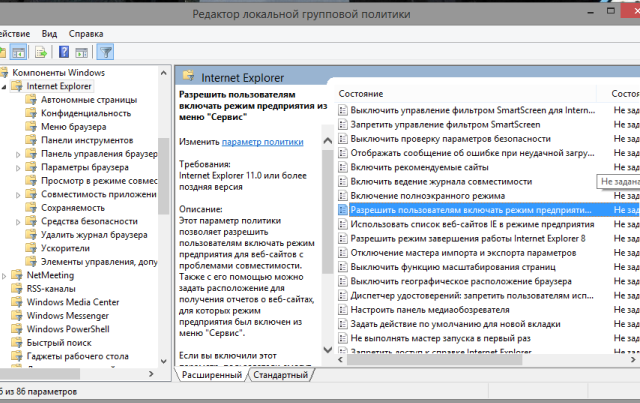Select policy Включить ведение журнала совместимости
Viewport: 640px width, 403px height.
point(441,181)
